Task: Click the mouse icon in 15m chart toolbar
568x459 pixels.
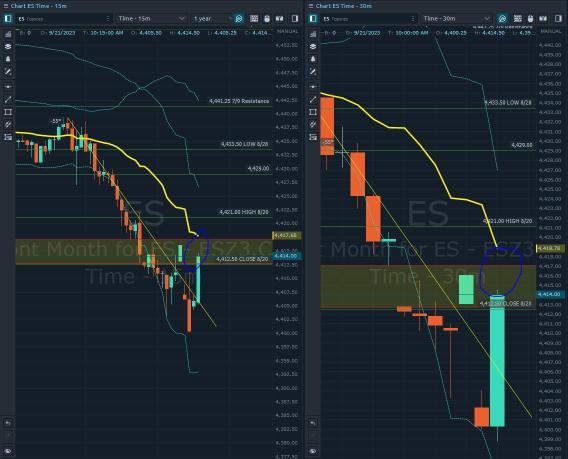Action: (267, 18)
